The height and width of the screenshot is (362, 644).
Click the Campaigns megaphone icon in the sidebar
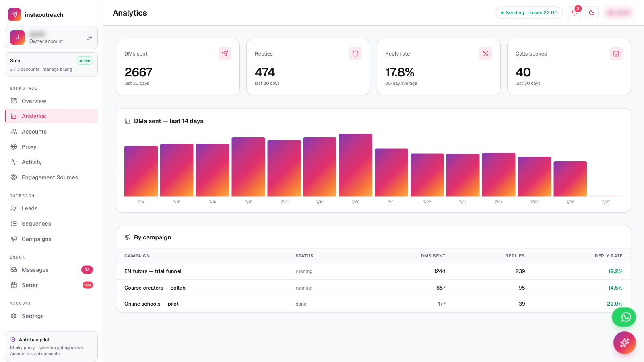[14, 239]
